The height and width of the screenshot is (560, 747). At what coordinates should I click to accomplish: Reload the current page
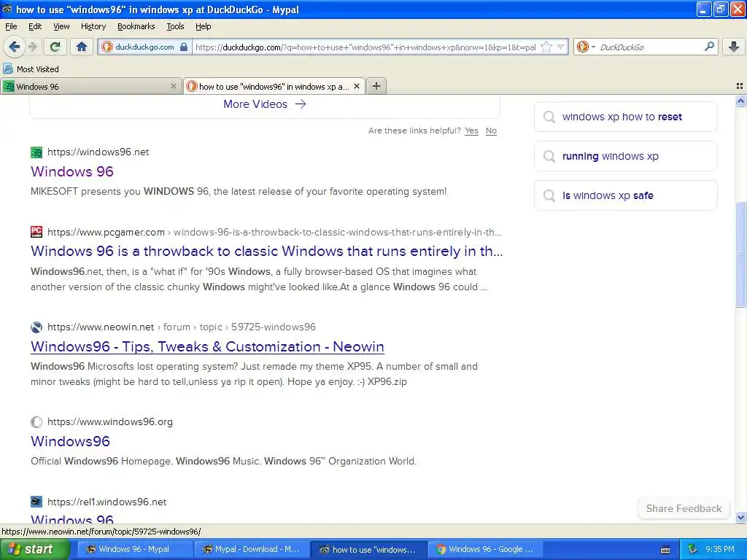tap(55, 47)
